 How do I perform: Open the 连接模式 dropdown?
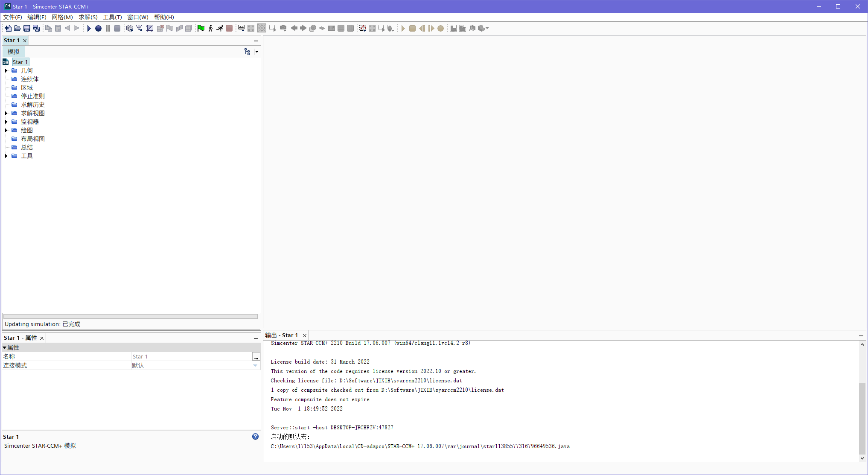[255, 365]
